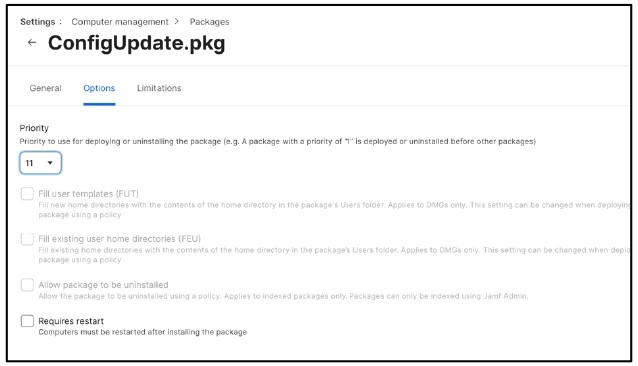The width and height of the screenshot is (638, 366).
Task: Click the Fill existing user home directories label
Action: [x=119, y=239]
